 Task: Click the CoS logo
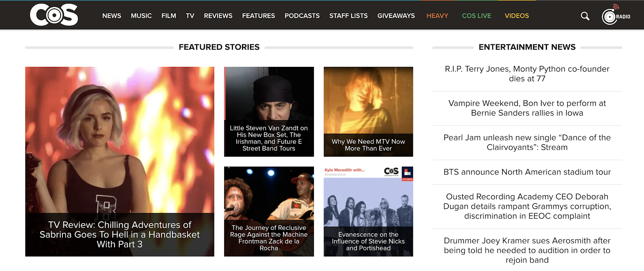(53, 15)
